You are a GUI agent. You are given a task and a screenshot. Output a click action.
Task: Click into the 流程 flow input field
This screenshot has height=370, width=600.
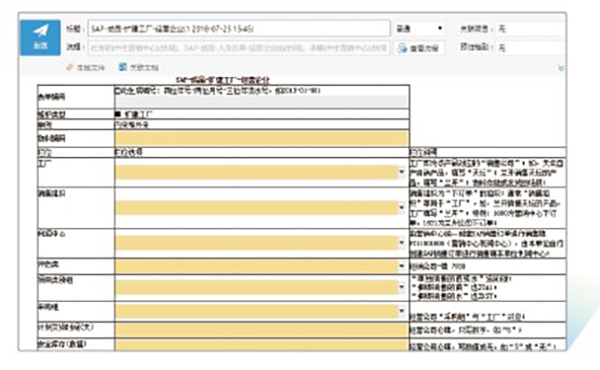coord(239,48)
